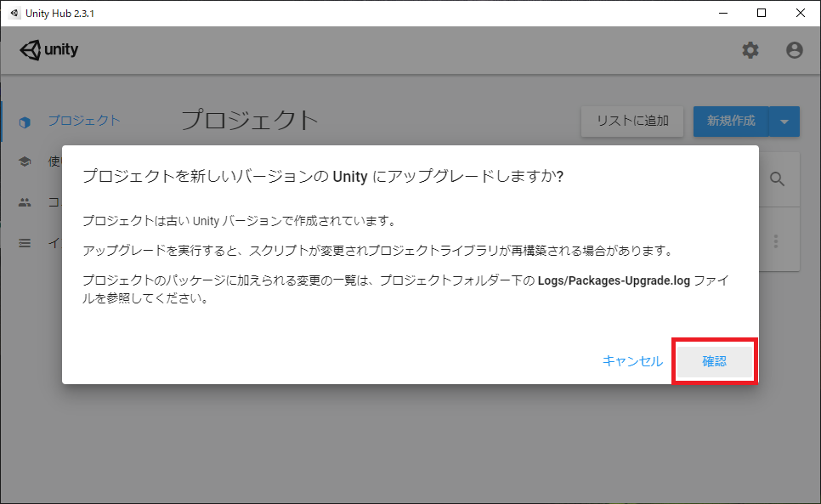Click the リストに追加 button
821x504 pixels.
coord(632,122)
